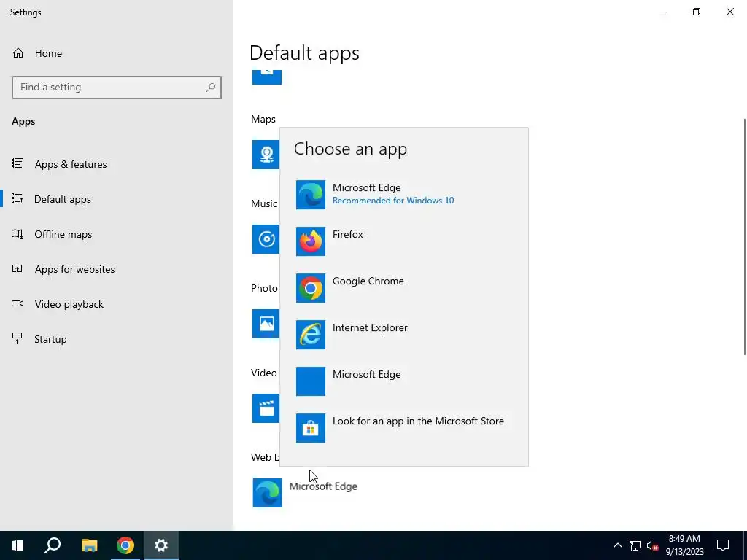Pick the Google Chrome icon in the chooser
This screenshot has height=560, width=747.
tap(311, 288)
